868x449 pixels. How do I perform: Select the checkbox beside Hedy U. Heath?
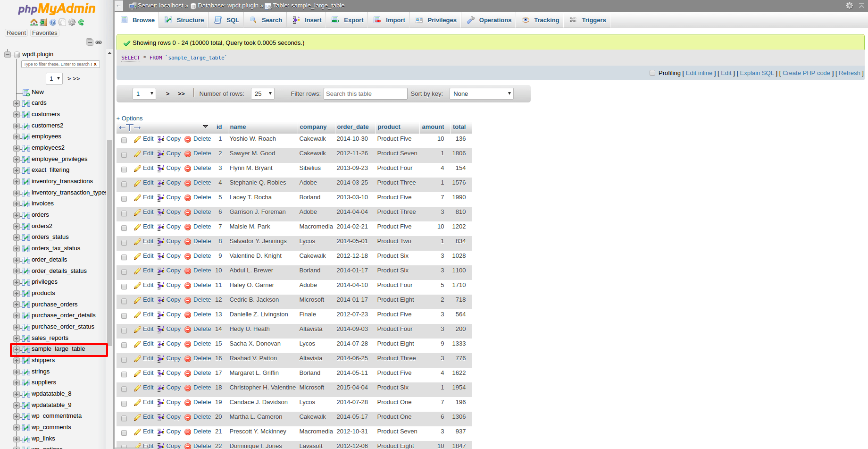pyautogui.click(x=124, y=330)
